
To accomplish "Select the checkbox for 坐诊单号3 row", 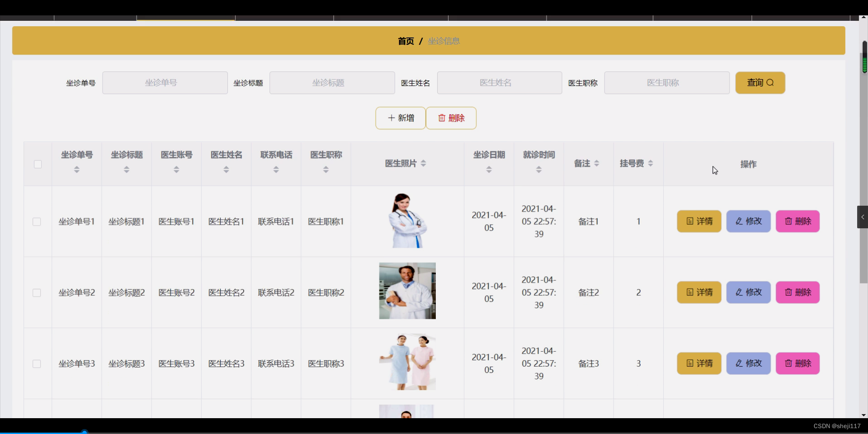I will (x=37, y=363).
